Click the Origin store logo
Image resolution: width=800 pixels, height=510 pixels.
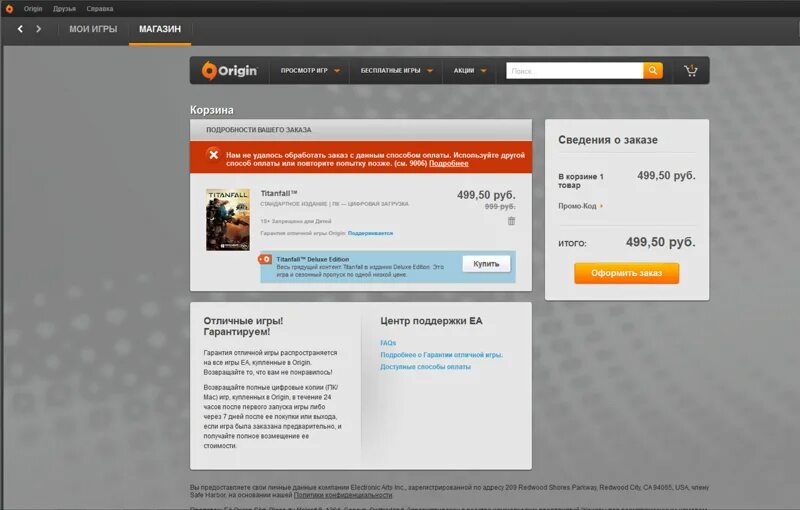pos(230,70)
